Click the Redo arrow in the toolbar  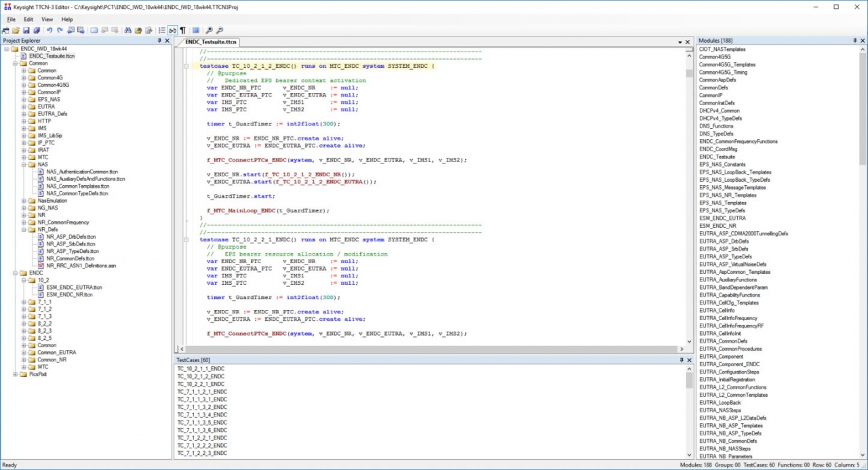pyautogui.click(x=60, y=31)
